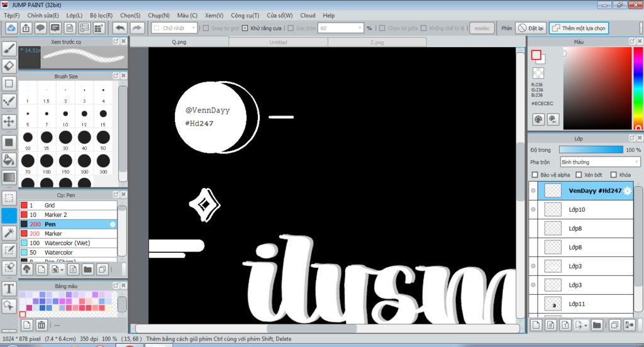Enable the Bảo vệ alpha checkbox

[x=535, y=175]
